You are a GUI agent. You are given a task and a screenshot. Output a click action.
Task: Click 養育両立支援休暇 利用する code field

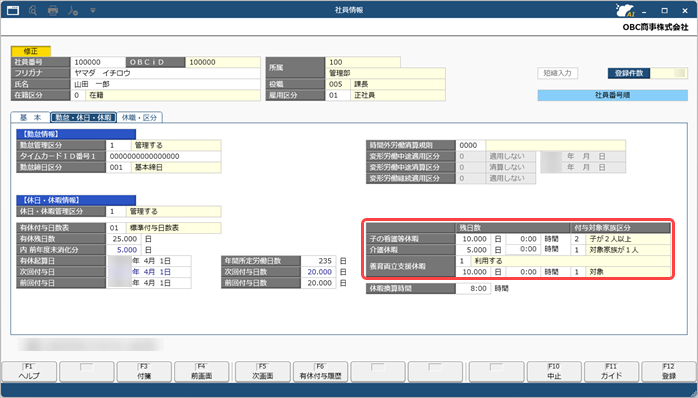point(462,261)
